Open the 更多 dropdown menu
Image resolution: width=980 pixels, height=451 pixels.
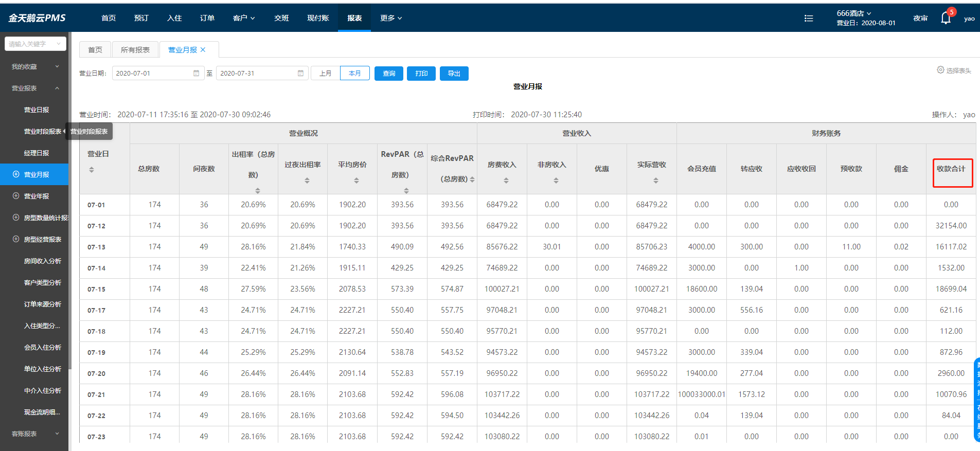pos(391,18)
